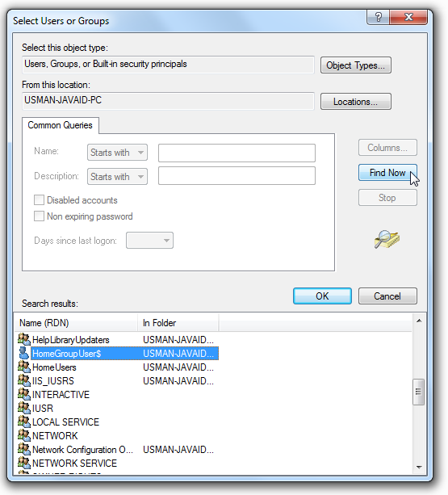The image size is (448, 495).
Task: Select the Common Queries tab
Action: pos(61,125)
